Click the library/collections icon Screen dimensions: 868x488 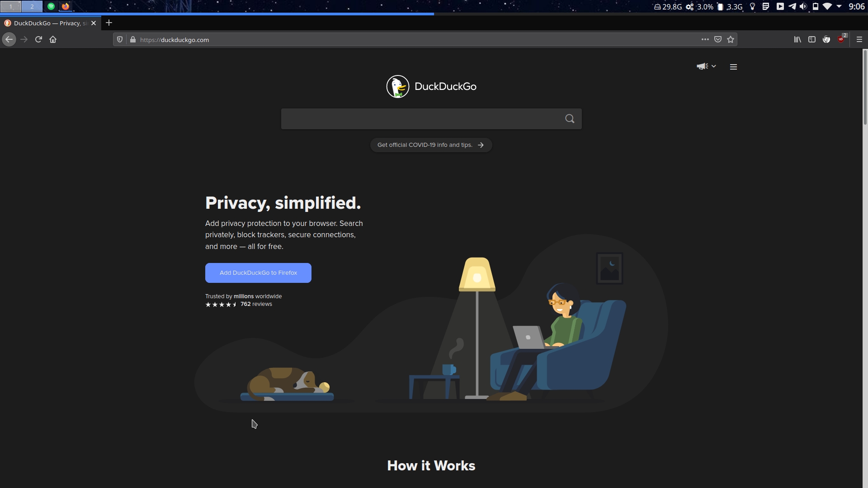797,39
